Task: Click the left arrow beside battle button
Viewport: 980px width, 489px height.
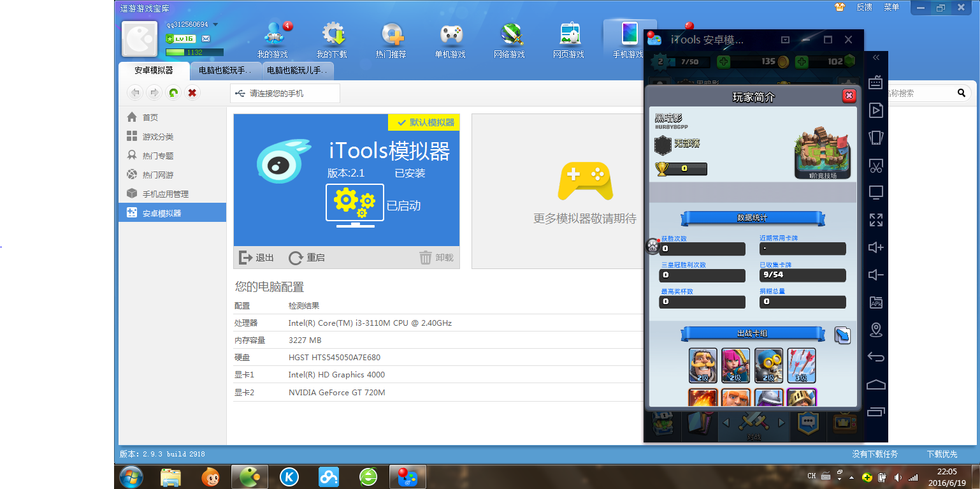Action: coord(726,423)
